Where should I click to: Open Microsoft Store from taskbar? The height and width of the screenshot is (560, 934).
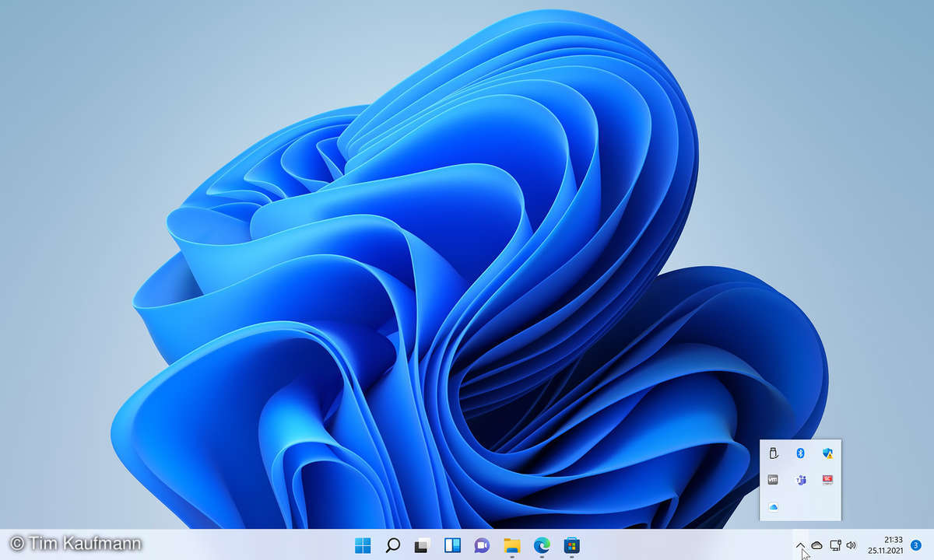tap(571, 545)
